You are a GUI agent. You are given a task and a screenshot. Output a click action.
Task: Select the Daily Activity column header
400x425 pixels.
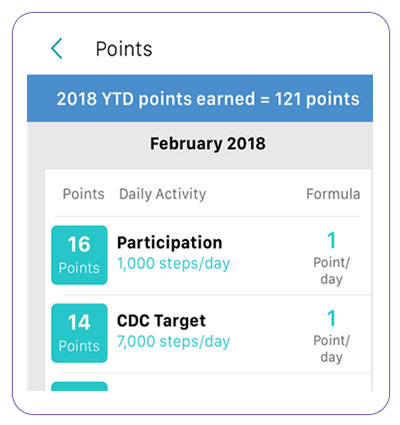[163, 194]
